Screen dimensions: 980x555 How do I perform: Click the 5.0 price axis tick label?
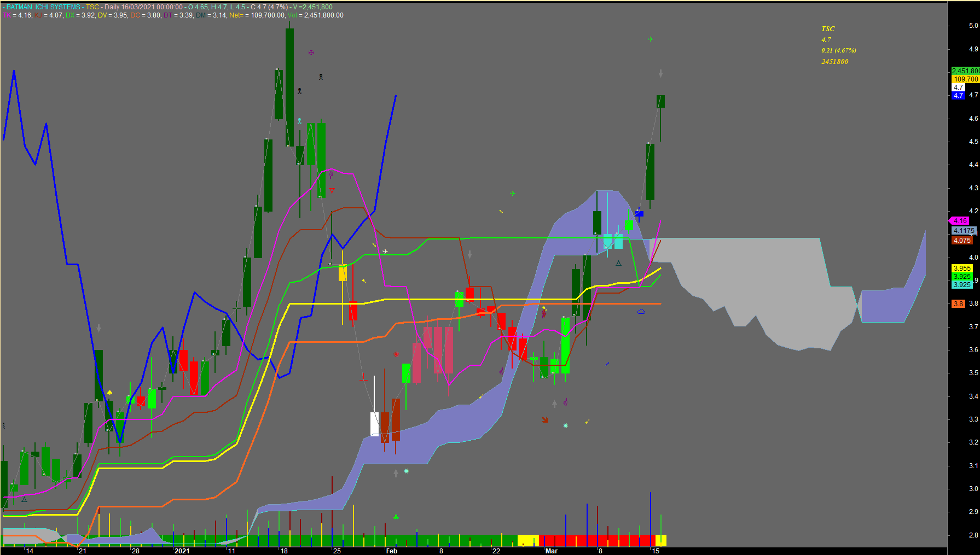pos(973,26)
